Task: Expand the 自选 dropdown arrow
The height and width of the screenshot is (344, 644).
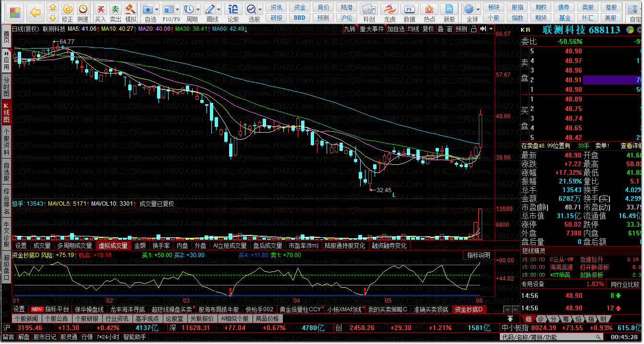Action: [157, 9]
